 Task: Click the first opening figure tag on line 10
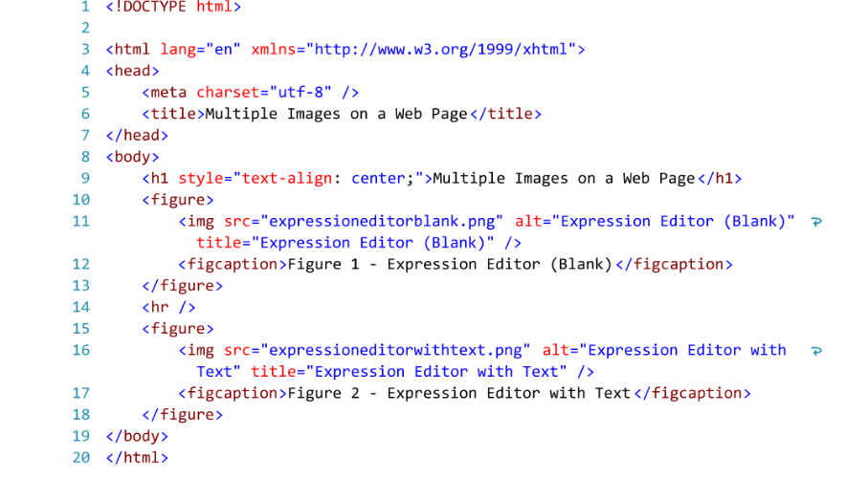(x=178, y=200)
